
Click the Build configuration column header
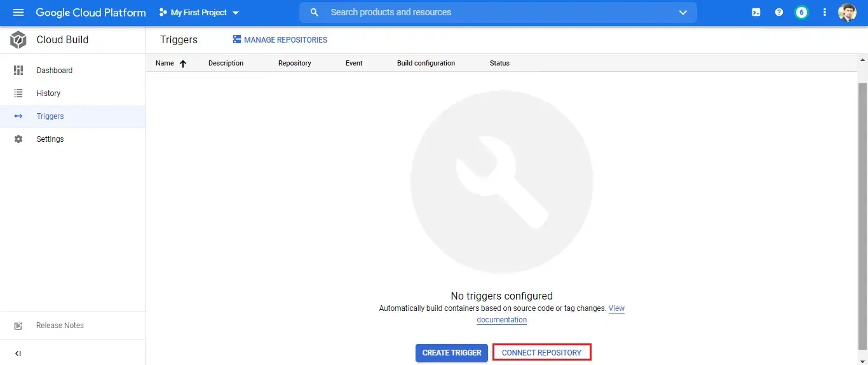[426, 64]
